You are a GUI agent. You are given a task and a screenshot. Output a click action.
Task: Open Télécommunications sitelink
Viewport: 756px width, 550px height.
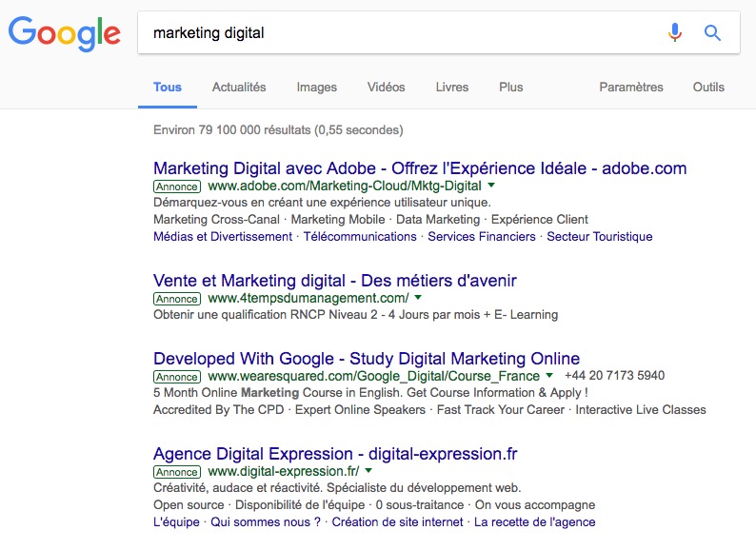[x=360, y=237]
